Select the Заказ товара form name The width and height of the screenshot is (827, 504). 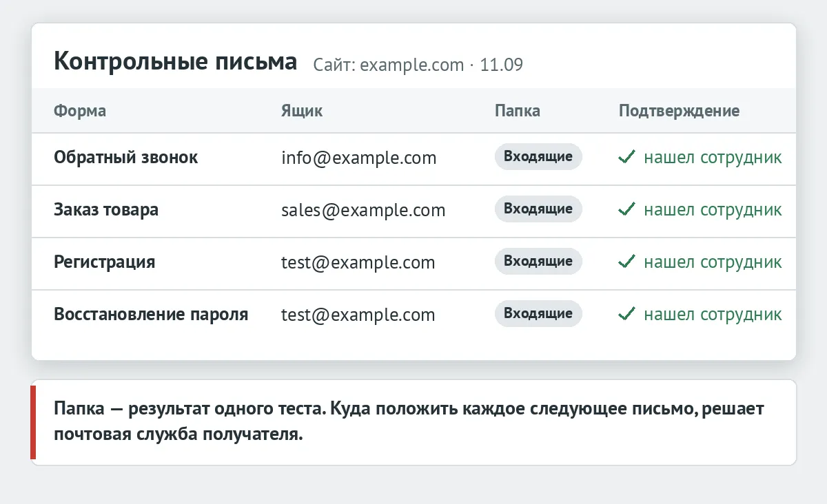click(106, 210)
